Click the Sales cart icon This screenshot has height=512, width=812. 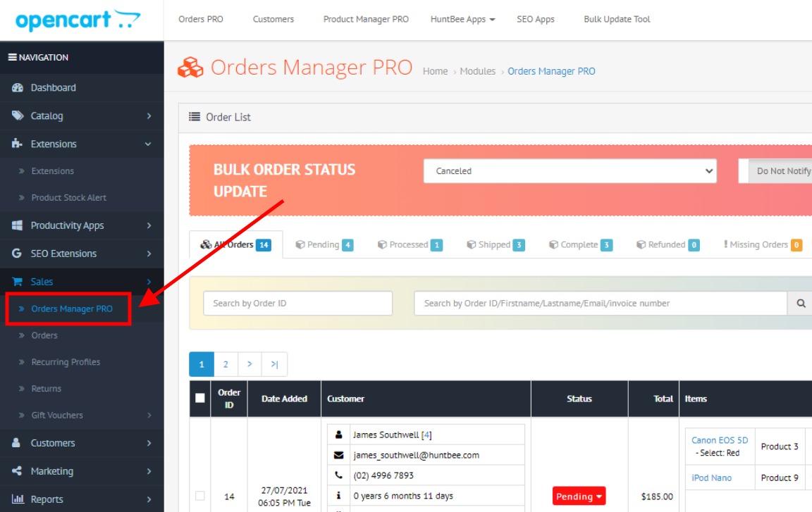coord(17,281)
